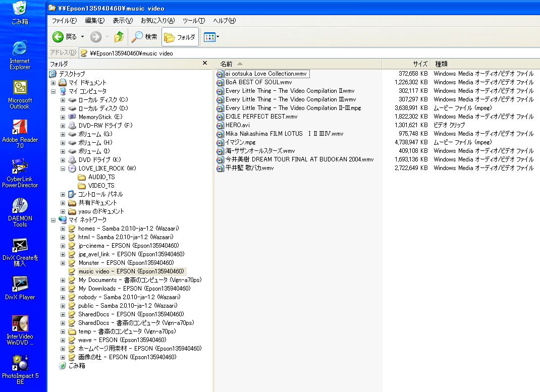
Task: Open the Back button history dropdown arrow
Action: tap(83, 36)
